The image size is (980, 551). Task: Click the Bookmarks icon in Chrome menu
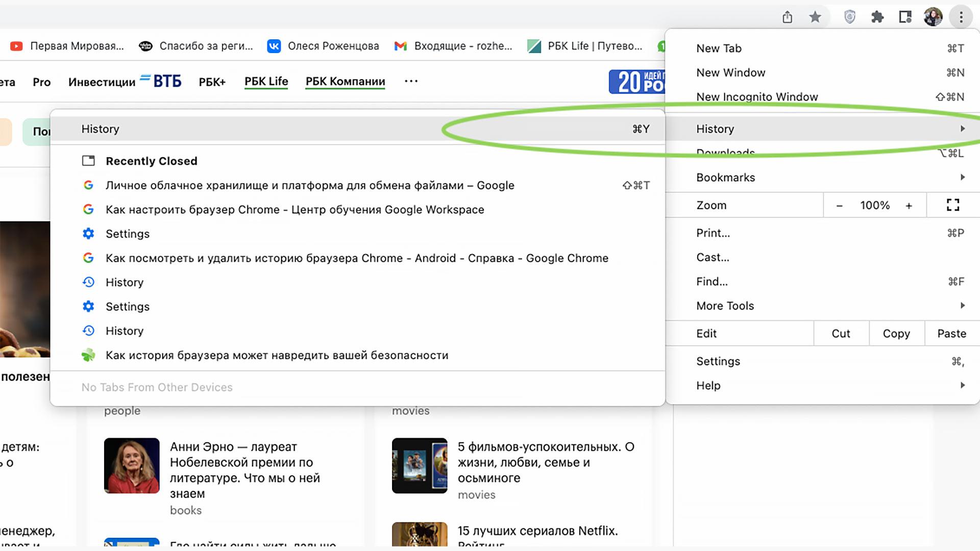pyautogui.click(x=726, y=177)
